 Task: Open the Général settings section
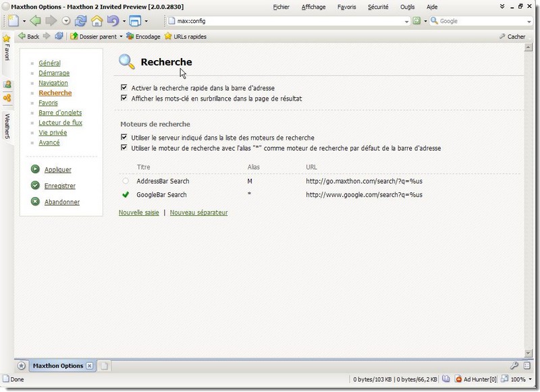coord(49,63)
